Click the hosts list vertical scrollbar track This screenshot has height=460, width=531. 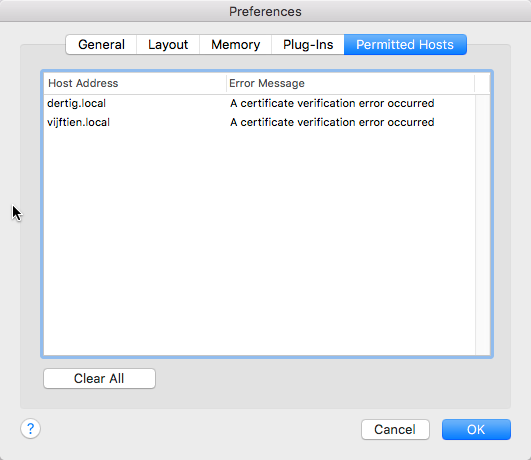(483, 225)
